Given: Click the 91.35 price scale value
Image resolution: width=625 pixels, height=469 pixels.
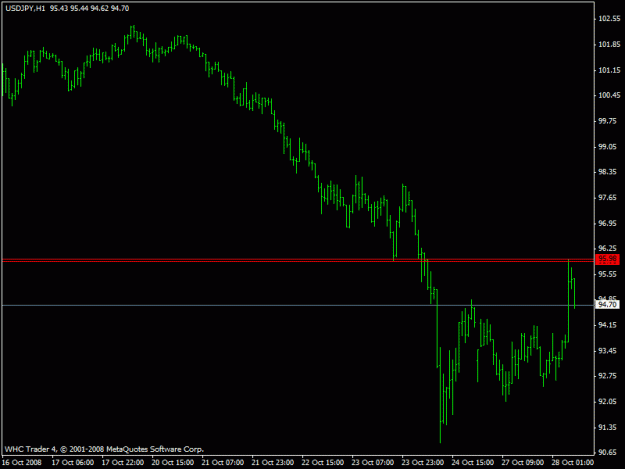Looking at the screenshot, I should point(609,428).
